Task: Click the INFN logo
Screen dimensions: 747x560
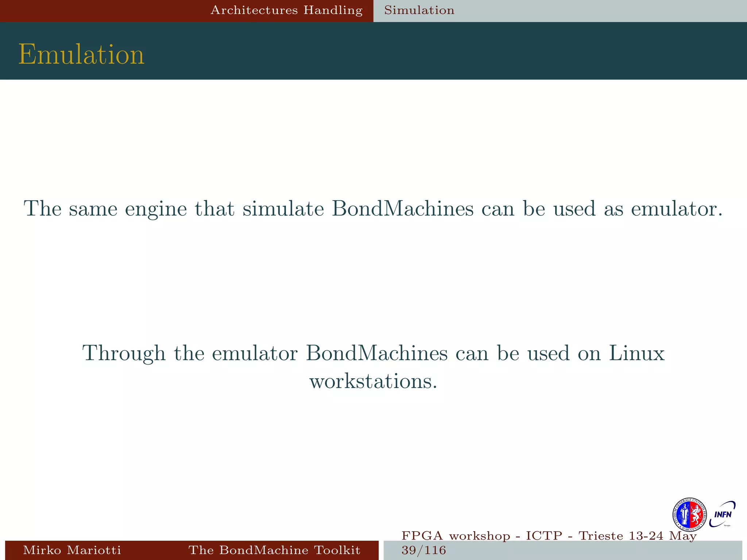Action: [723, 514]
